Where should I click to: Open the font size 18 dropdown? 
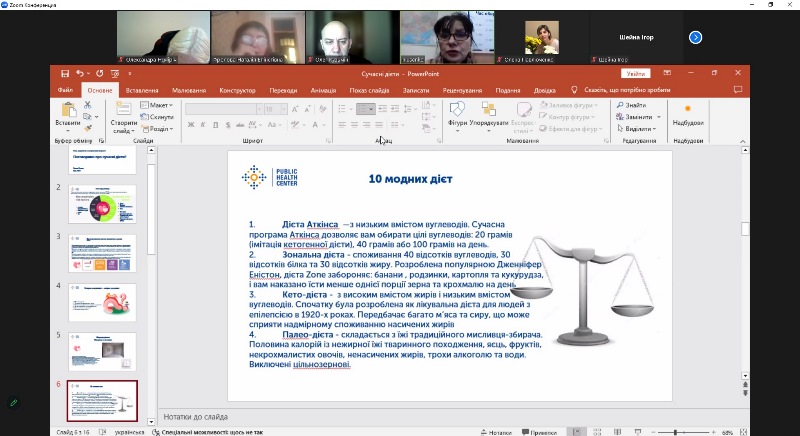pyautogui.click(x=285, y=109)
